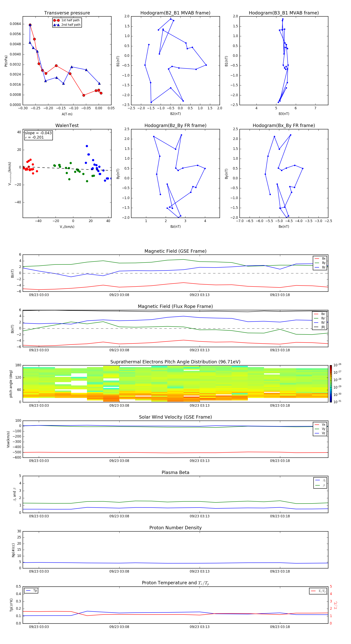Image resolution: width=351 pixels, height=644 pixels.
Task: Click 'Bx(nT)' x-axis label
Action: (x=284, y=227)
